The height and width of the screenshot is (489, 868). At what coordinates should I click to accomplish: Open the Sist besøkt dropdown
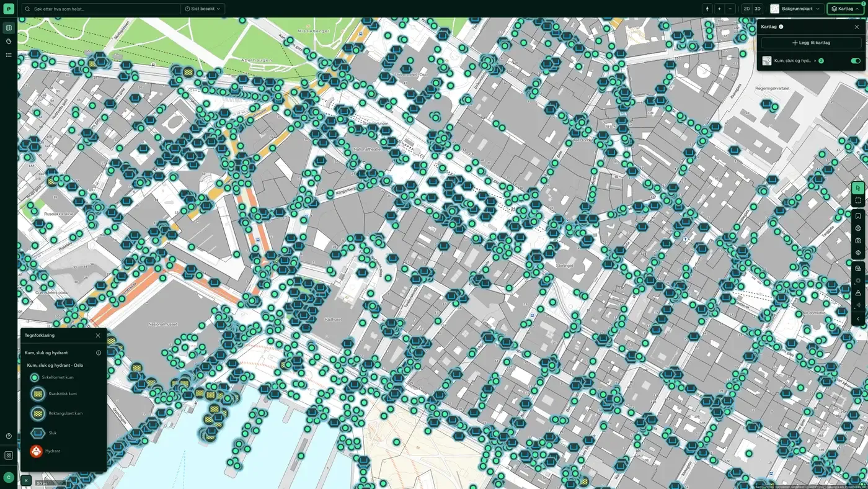[x=203, y=9]
